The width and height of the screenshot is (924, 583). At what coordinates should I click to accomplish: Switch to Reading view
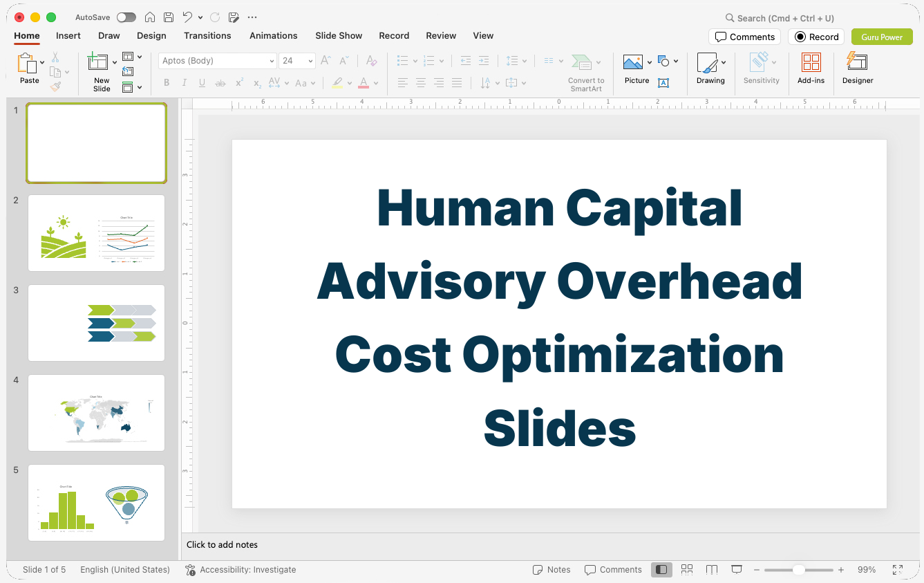pyautogui.click(x=712, y=570)
